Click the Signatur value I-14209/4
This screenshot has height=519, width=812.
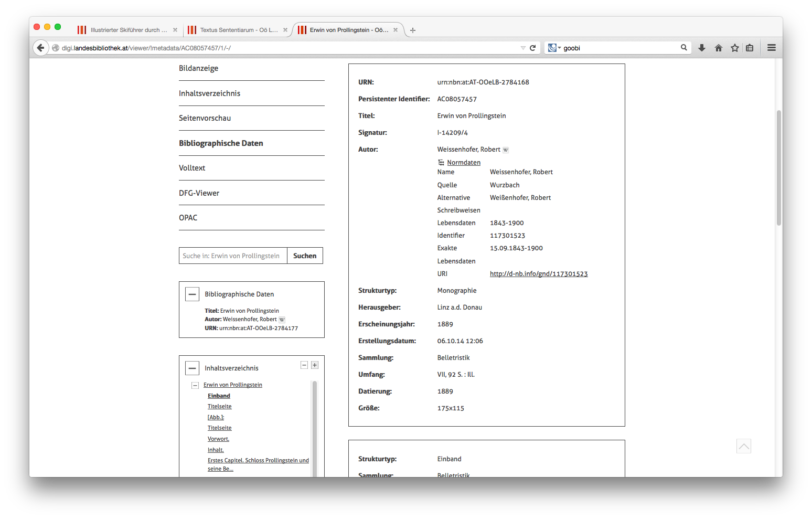453,133
